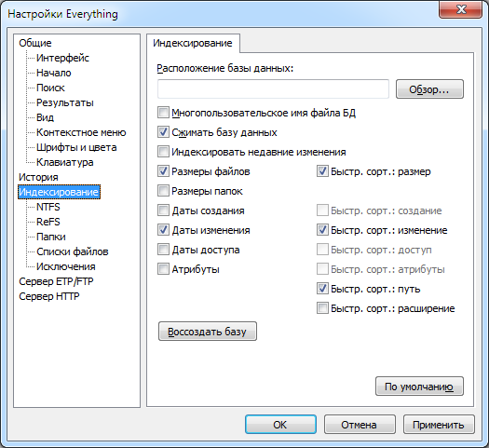
Task: Select Результаты in the tree
Action: click(65, 102)
